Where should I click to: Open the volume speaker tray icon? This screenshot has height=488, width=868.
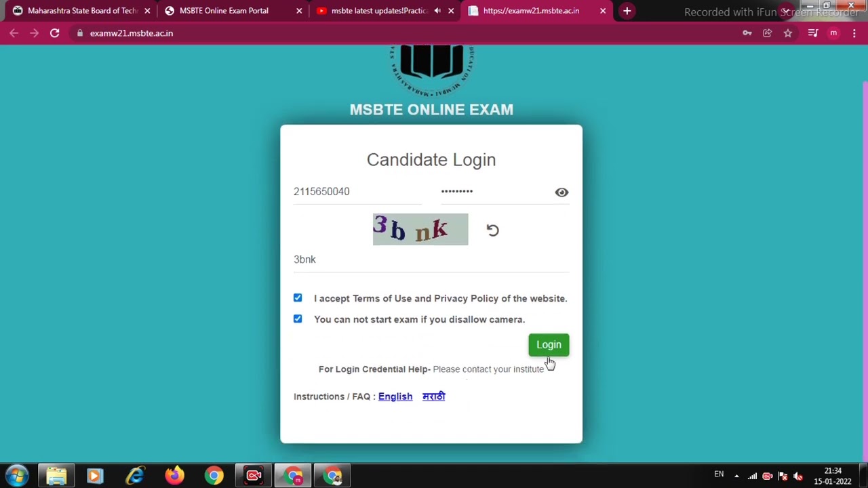tap(798, 476)
